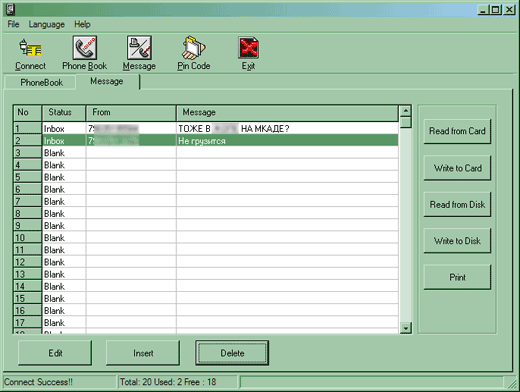Select row number 15 header
Image resolution: width=520 pixels, height=392 pixels.
[27, 298]
